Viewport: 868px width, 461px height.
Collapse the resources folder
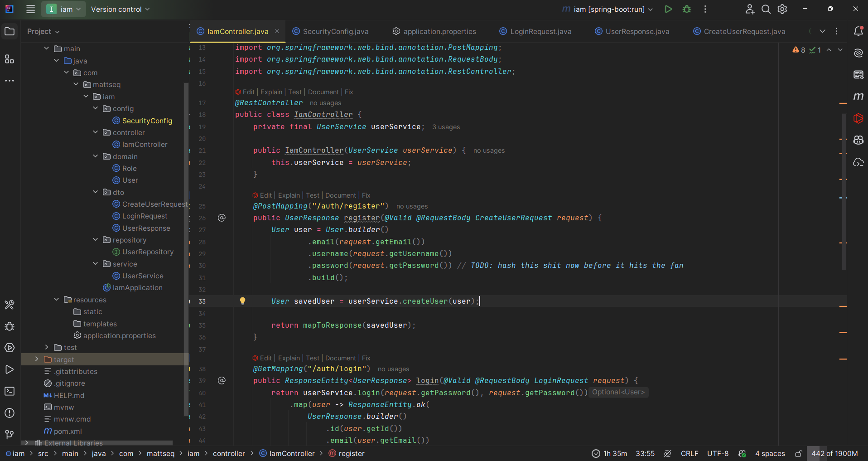click(x=57, y=300)
